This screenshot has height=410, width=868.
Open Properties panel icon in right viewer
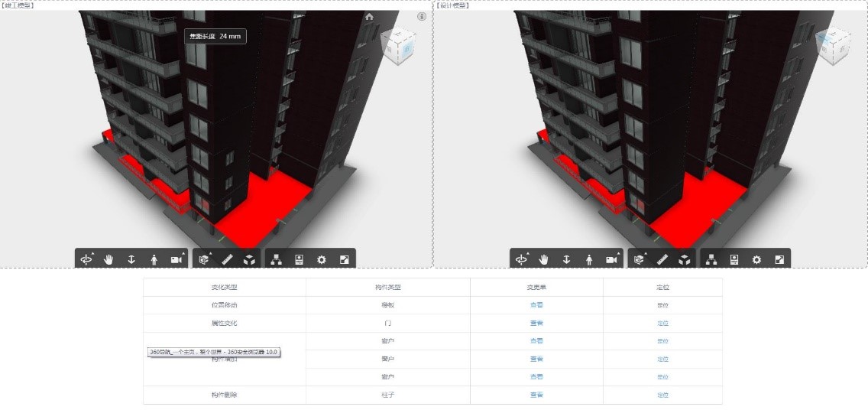(734, 259)
